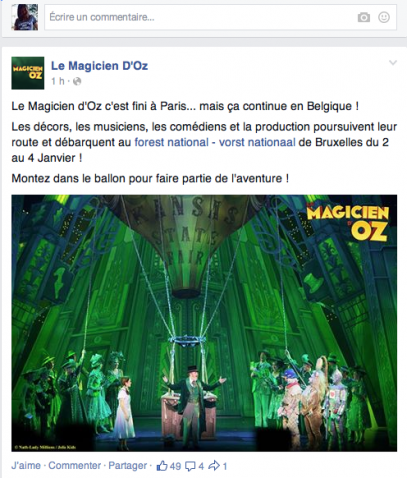Click the thumbs-up likes count icon
This screenshot has height=478, width=407.
pyautogui.click(x=162, y=466)
